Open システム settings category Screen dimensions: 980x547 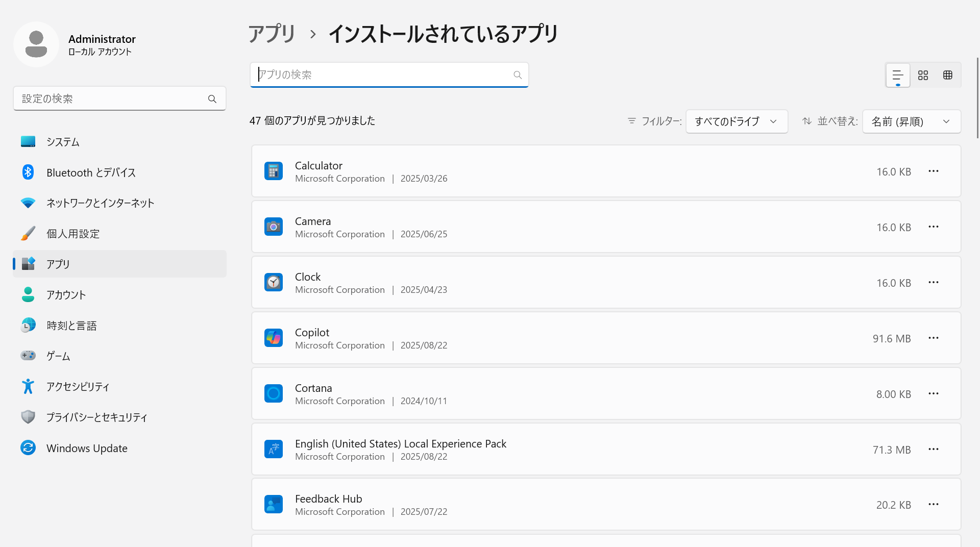pyautogui.click(x=119, y=142)
